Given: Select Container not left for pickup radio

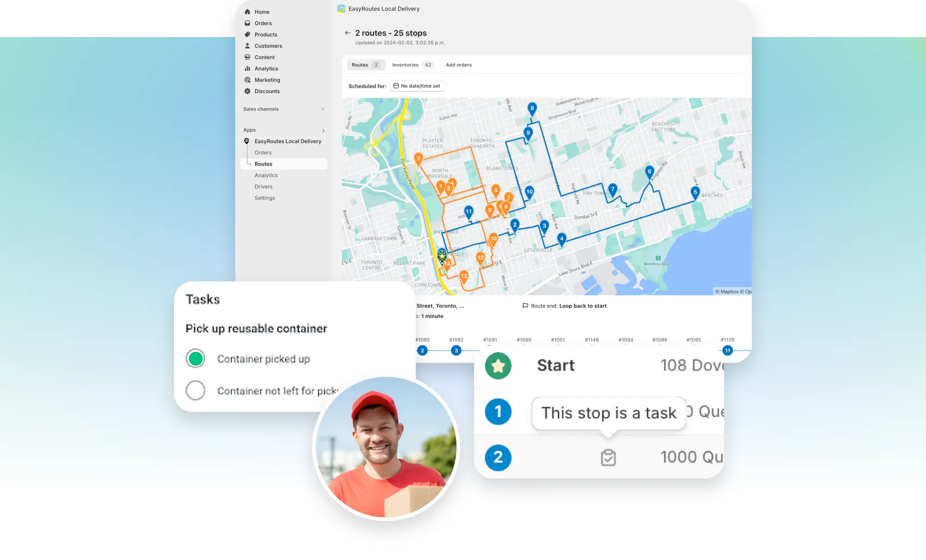Looking at the screenshot, I should (195, 391).
